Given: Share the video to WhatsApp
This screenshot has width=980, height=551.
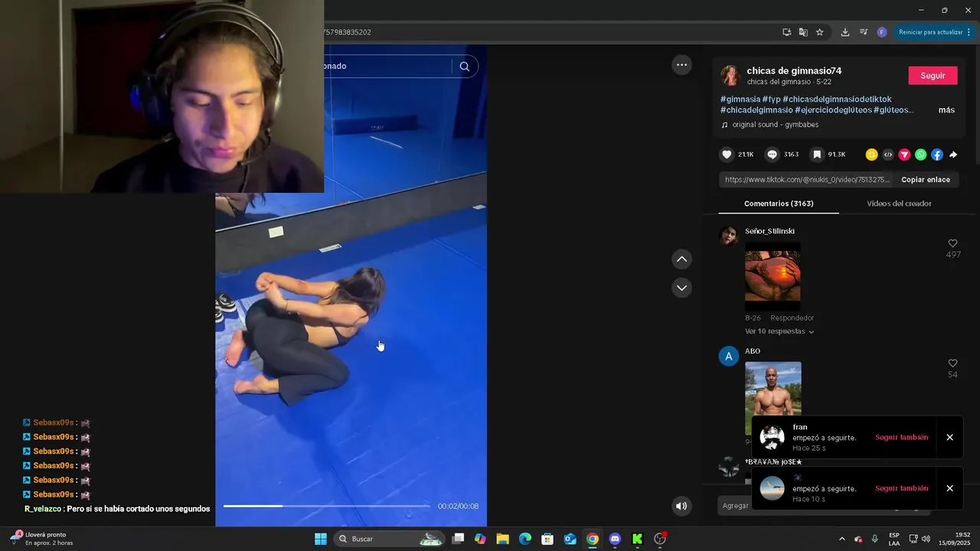Looking at the screenshot, I should tap(920, 155).
